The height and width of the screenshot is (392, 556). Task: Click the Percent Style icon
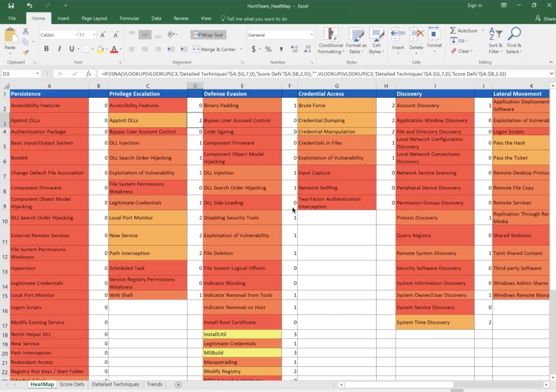click(x=268, y=49)
